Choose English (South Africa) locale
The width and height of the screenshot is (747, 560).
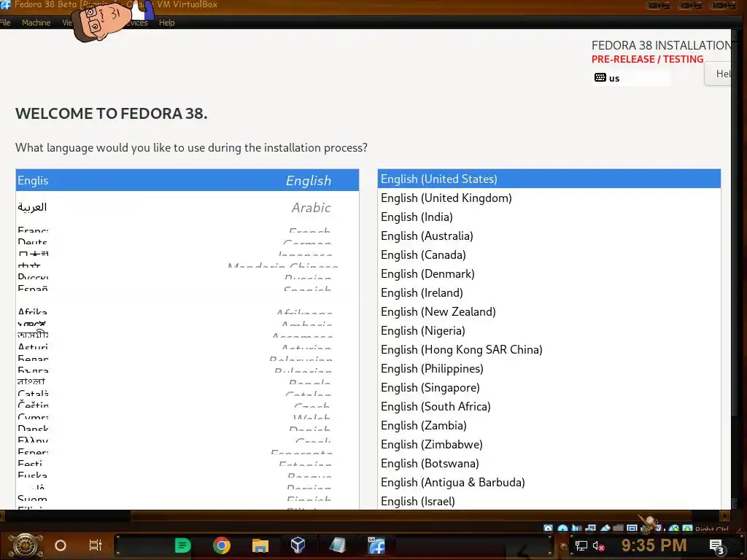coord(549,407)
